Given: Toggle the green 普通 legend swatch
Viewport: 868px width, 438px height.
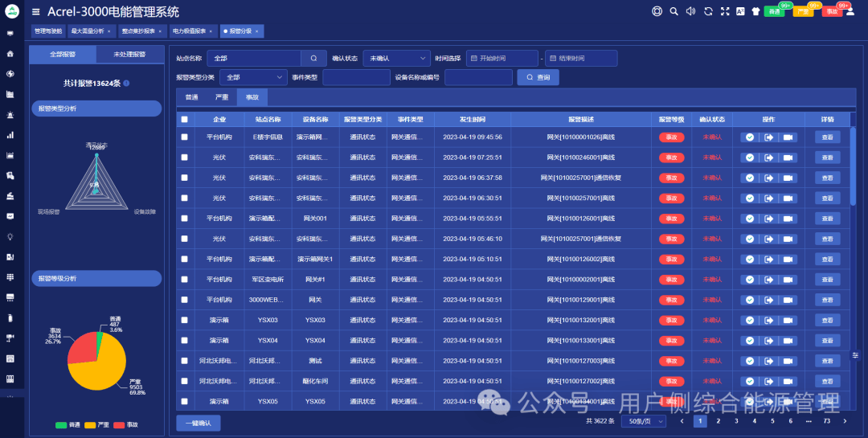Looking at the screenshot, I should (61, 425).
